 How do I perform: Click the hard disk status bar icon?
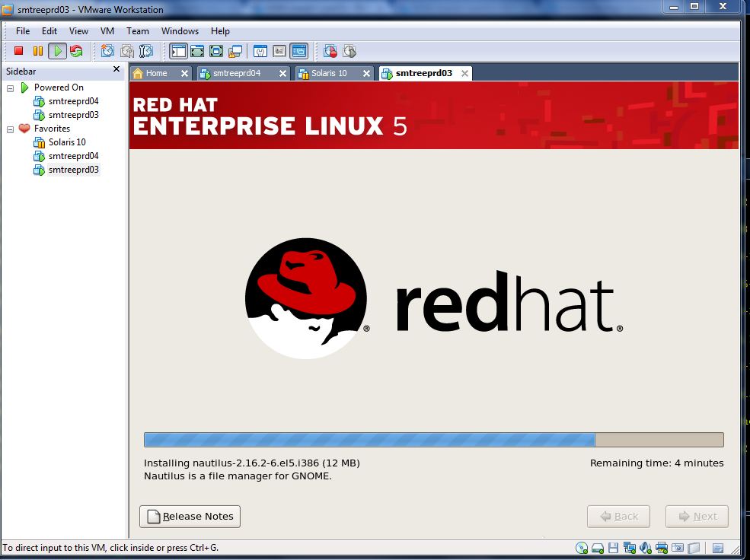coord(597,547)
